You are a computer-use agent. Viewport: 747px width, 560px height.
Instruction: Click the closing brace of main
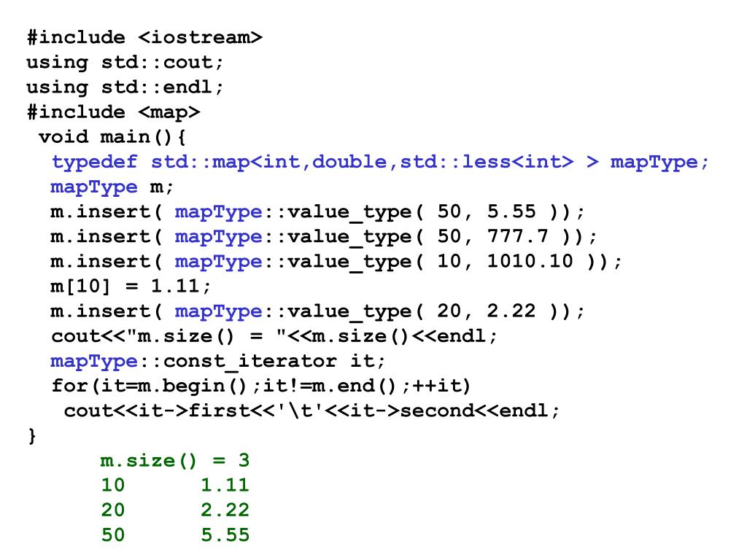pos(32,436)
